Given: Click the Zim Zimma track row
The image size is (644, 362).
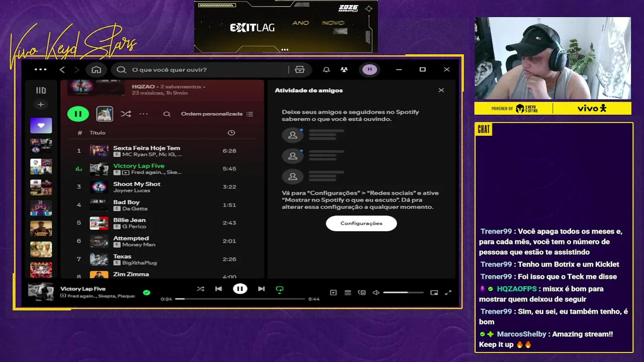Looking at the screenshot, I should pyautogui.click(x=163, y=275).
